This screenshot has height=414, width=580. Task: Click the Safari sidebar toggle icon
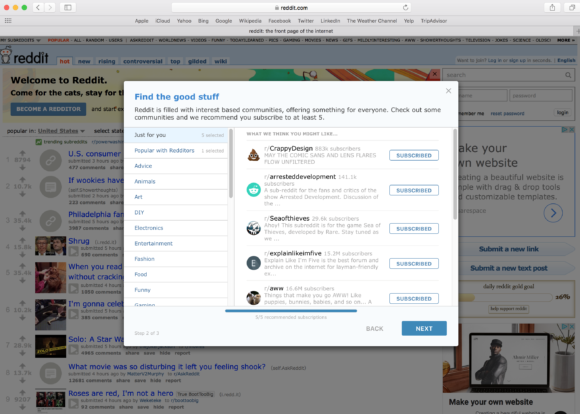point(68,7)
